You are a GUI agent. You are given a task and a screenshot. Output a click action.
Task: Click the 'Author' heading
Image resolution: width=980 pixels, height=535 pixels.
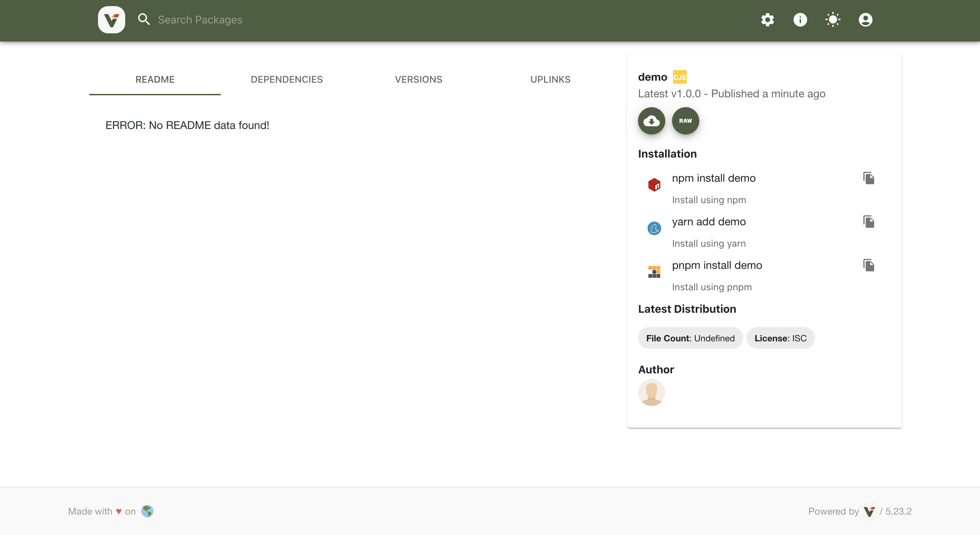[x=656, y=370]
